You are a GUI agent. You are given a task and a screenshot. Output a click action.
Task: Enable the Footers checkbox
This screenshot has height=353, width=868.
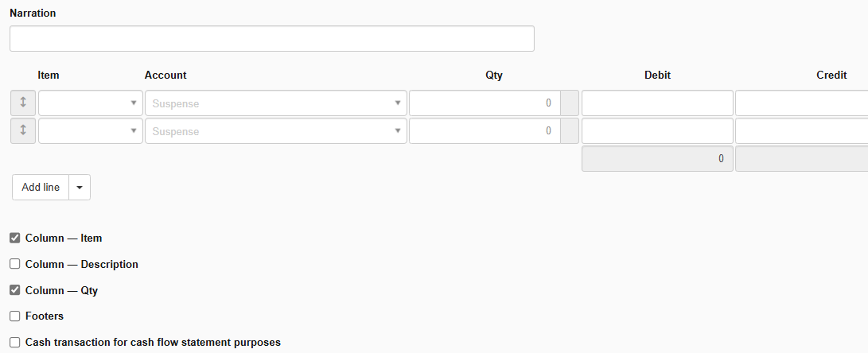pos(15,316)
